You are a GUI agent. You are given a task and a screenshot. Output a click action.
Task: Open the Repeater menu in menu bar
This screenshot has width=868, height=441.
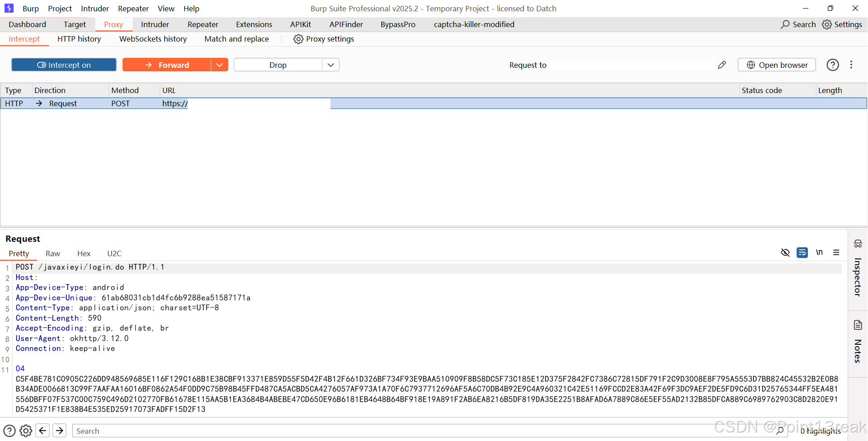(133, 9)
